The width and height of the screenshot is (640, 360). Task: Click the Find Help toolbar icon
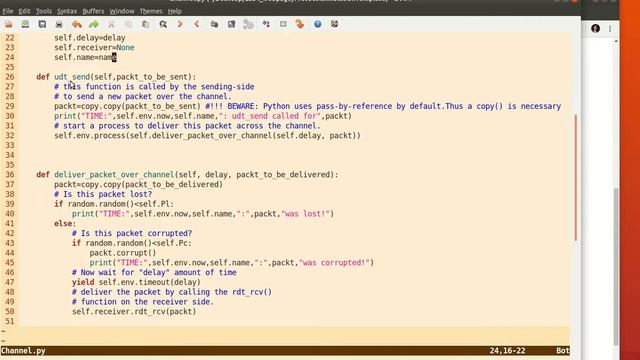(x=334, y=24)
